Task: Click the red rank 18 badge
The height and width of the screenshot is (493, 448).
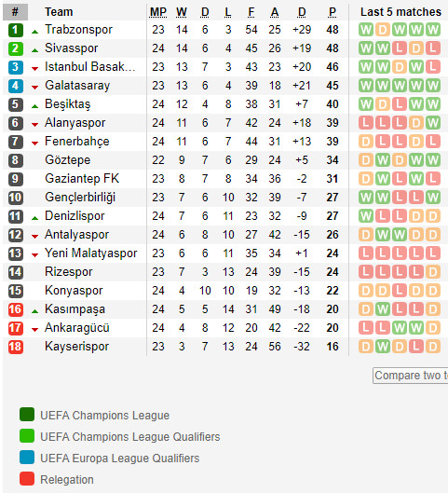Action: [16, 347]
